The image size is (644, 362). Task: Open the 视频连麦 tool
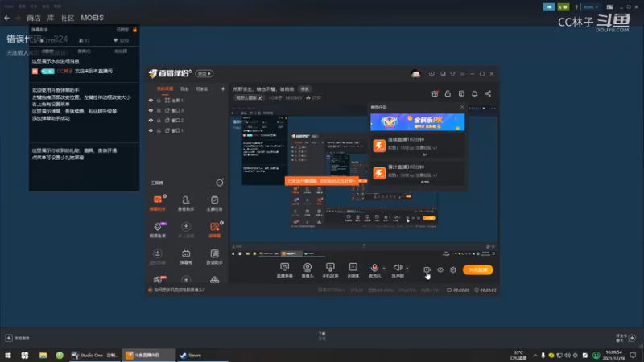coord(157,230)
